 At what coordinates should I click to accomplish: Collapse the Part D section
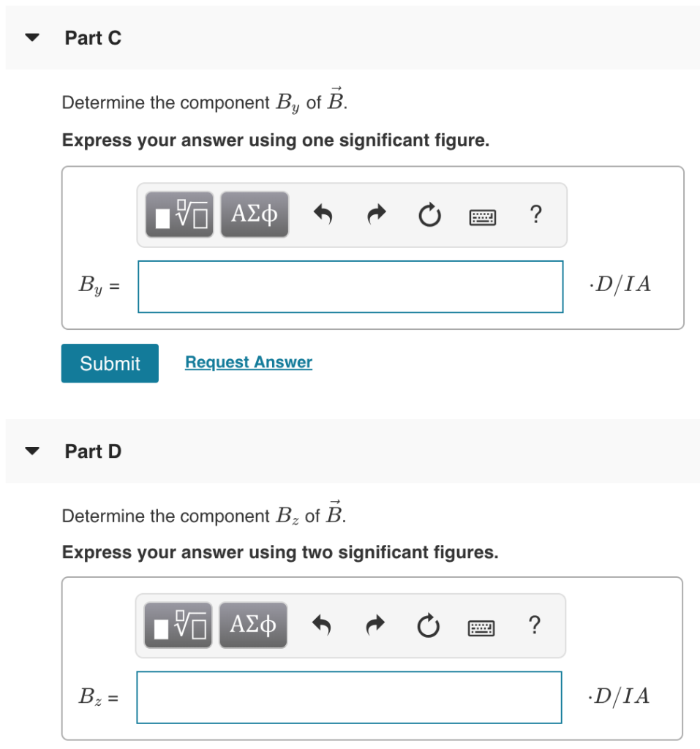(x=31, y=451)
